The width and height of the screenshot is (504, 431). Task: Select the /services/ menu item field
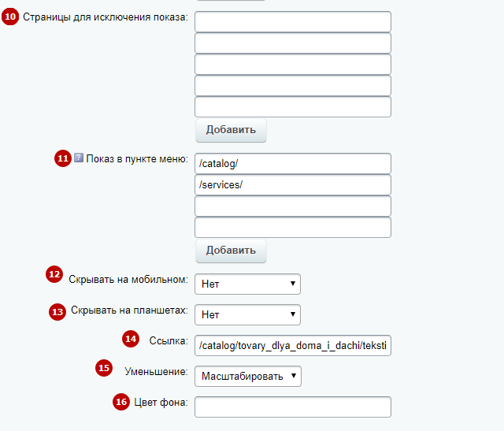click(x=293, y=184)
